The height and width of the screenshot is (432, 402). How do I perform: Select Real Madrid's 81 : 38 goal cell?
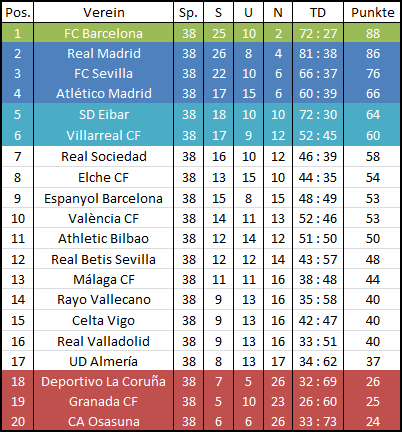(318, 53)
